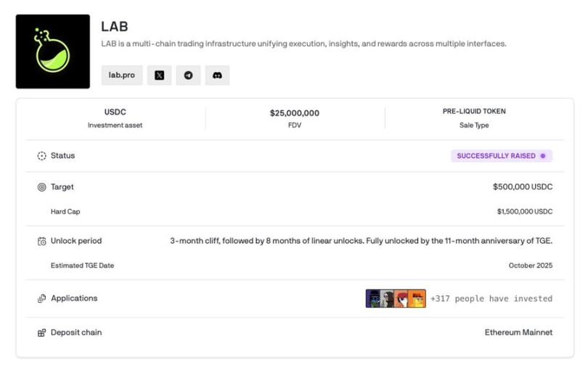
Task: Click the October 2025 estimated TGE date
Action: tap(530, 266)
